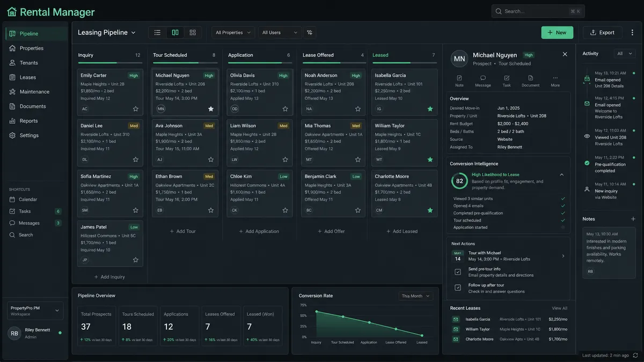Screen dimensions: 644x362
Task: View All recent leases
Action: point(560,308)
